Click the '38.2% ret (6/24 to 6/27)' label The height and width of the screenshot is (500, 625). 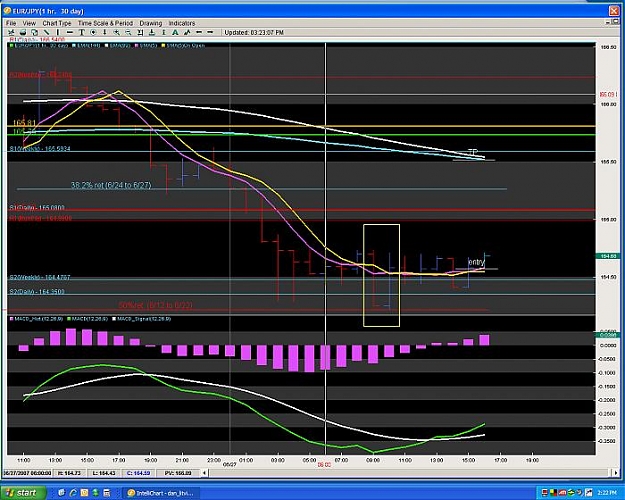[x=111, y=185]
